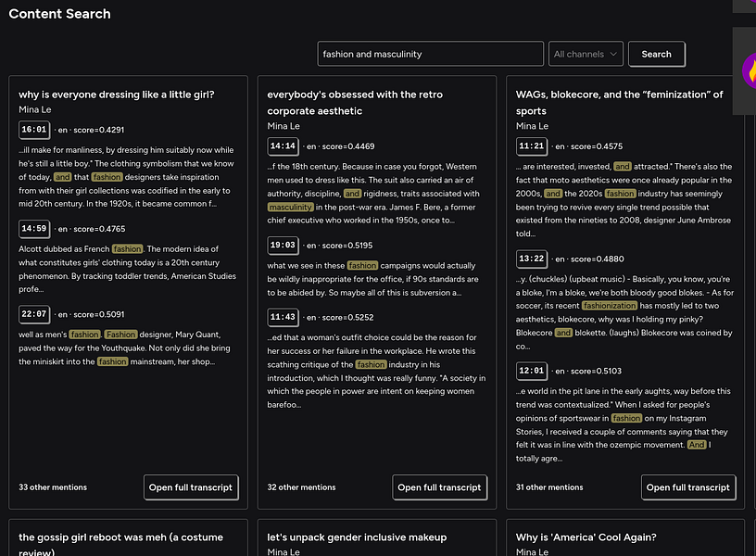Select the 12:01 timestamp badge

(x=532, y=371)
